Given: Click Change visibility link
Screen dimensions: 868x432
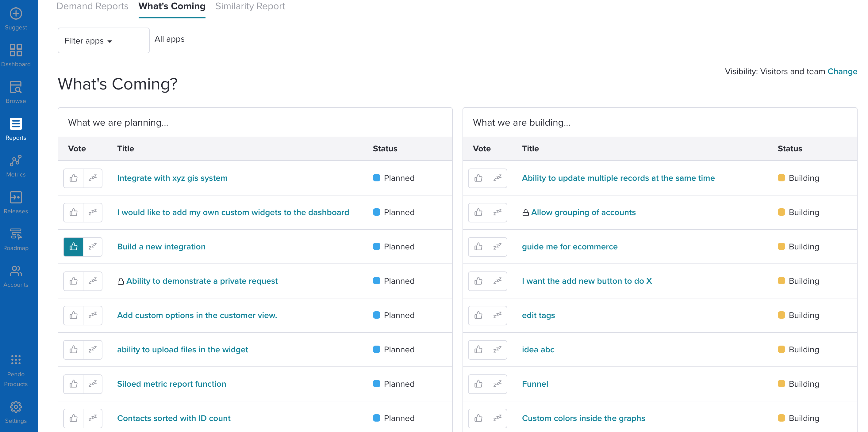Looking at the screenshot, I should (842, 71).
